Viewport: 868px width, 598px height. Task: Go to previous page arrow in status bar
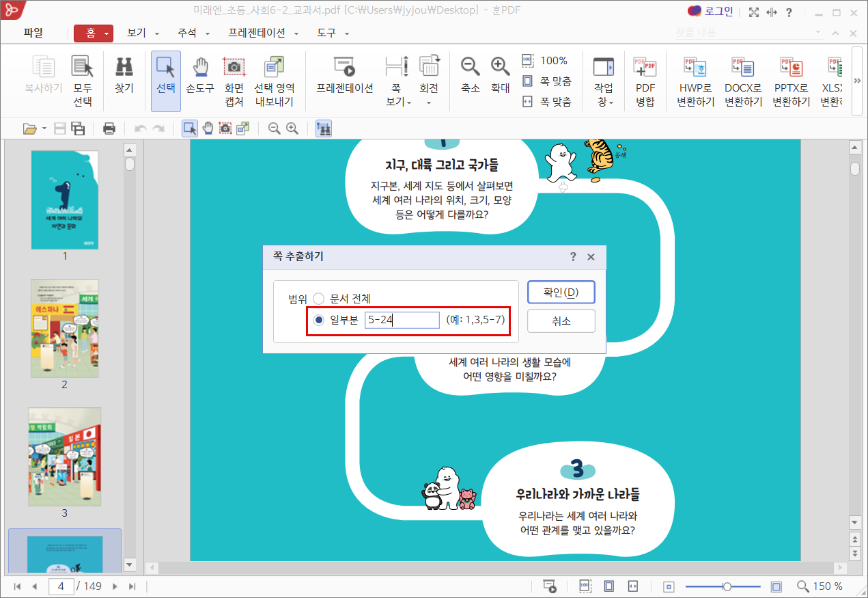(34, 586)
